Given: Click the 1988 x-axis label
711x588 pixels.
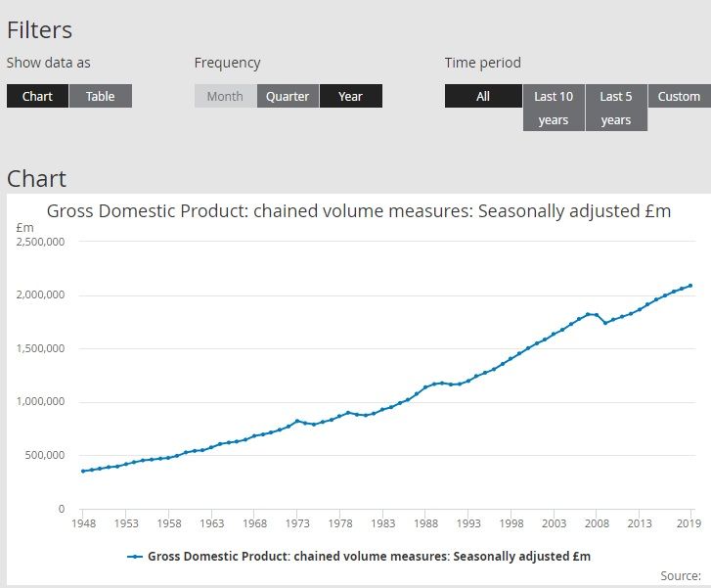Looking at the screenshot, I should click(x=425, y=523).
